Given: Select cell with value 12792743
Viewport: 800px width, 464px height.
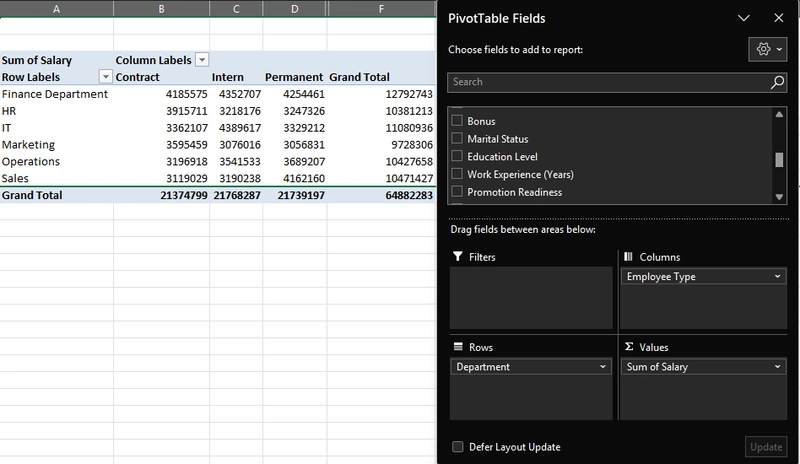Looking at the screenshot, I should [x=381, y=93].
